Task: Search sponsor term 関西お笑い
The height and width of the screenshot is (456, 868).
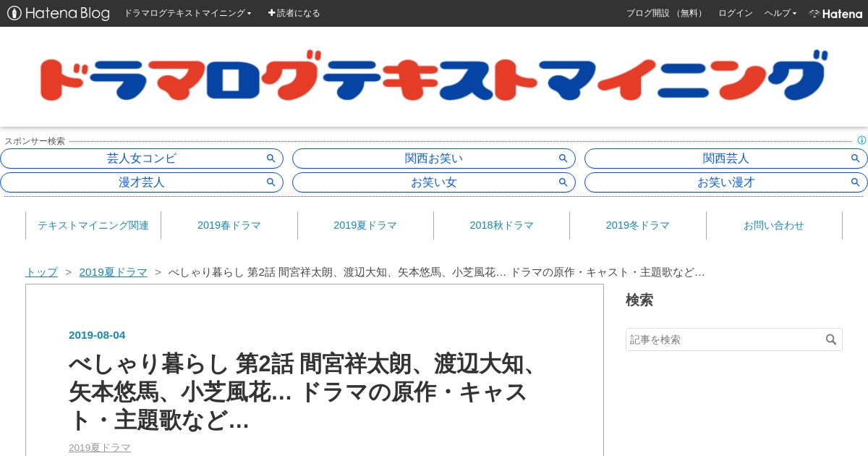Action: click(x=434, y=159)
